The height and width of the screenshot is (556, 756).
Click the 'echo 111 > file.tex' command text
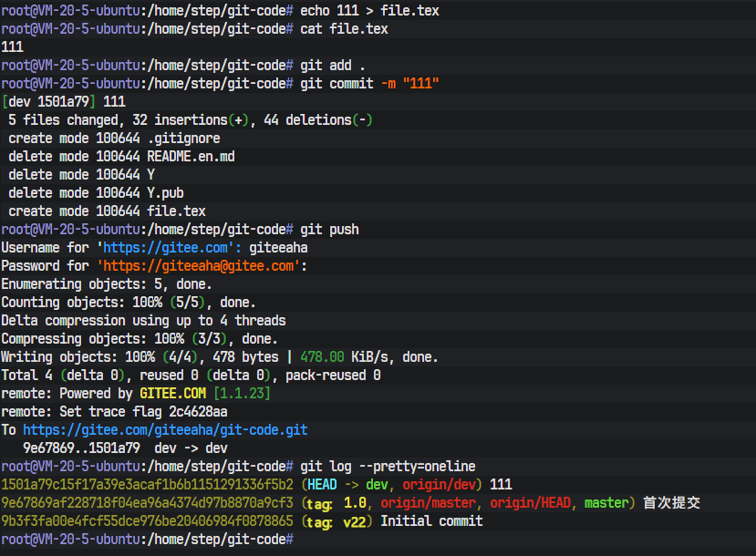pos(369,10)
